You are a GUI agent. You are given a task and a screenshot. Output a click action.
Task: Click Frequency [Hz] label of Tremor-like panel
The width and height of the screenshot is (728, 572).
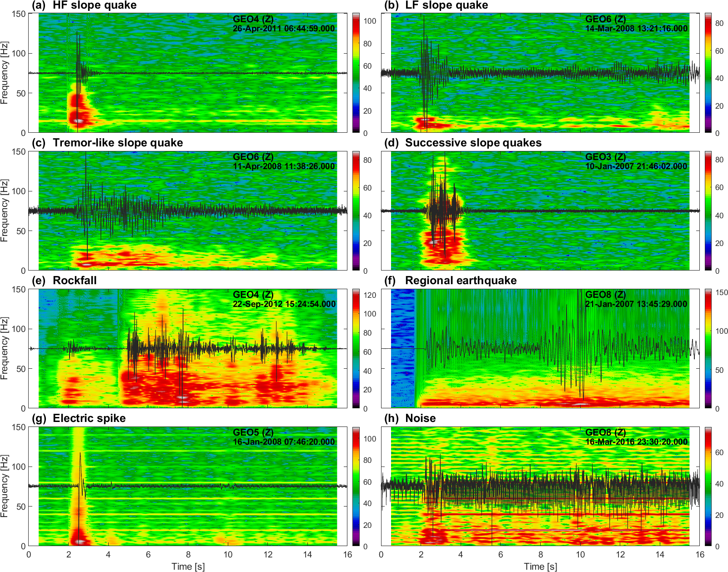pos(5,211)
